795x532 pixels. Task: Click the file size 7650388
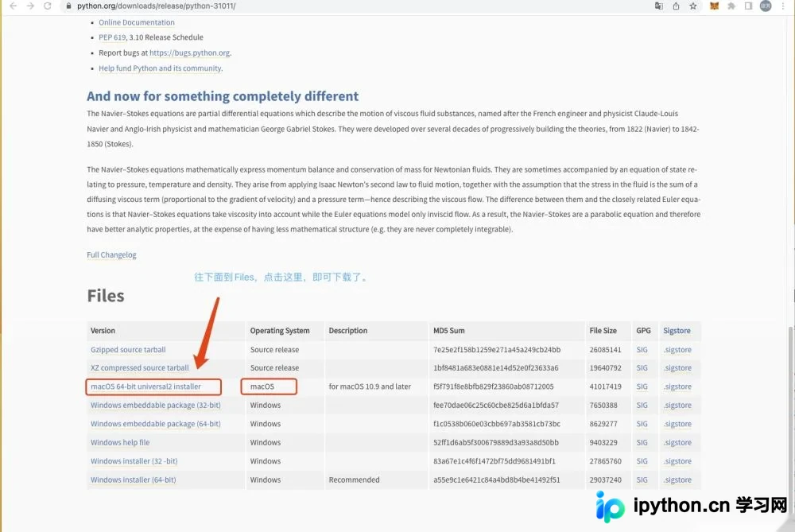(603, 406)
